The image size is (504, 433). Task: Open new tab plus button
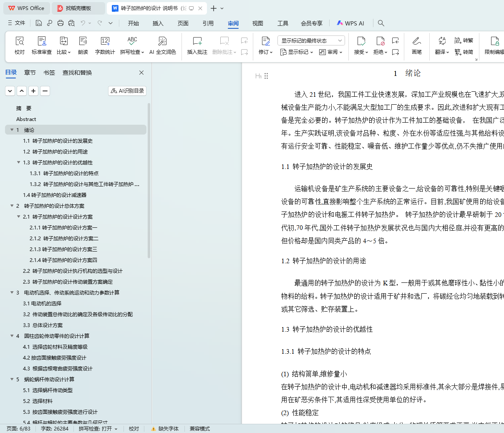click(214, 8)
